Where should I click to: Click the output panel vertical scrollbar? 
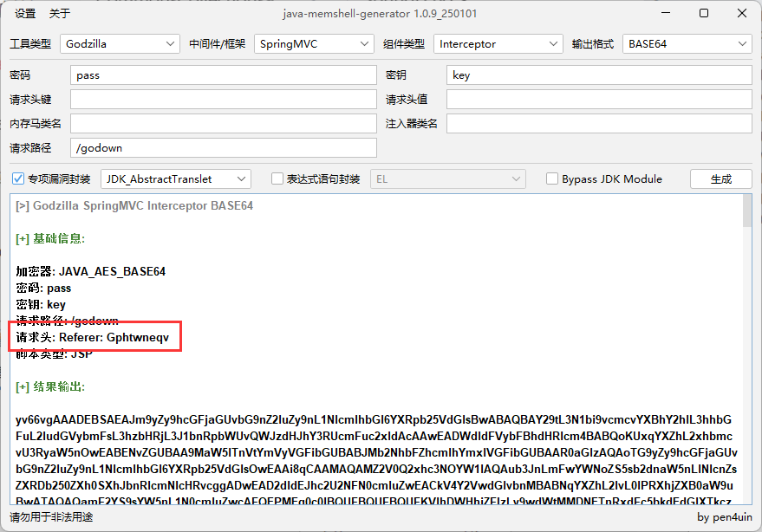(747, 347)
